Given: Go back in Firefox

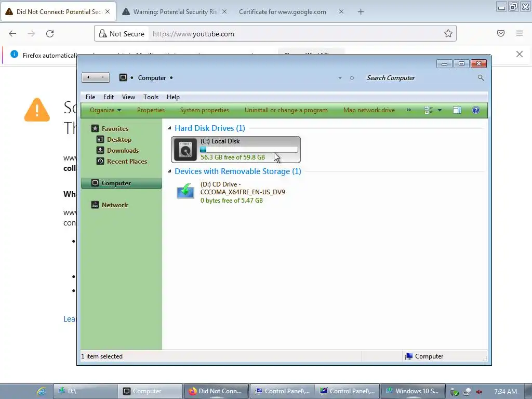Looking at the screenshot, I should (12, 34).
